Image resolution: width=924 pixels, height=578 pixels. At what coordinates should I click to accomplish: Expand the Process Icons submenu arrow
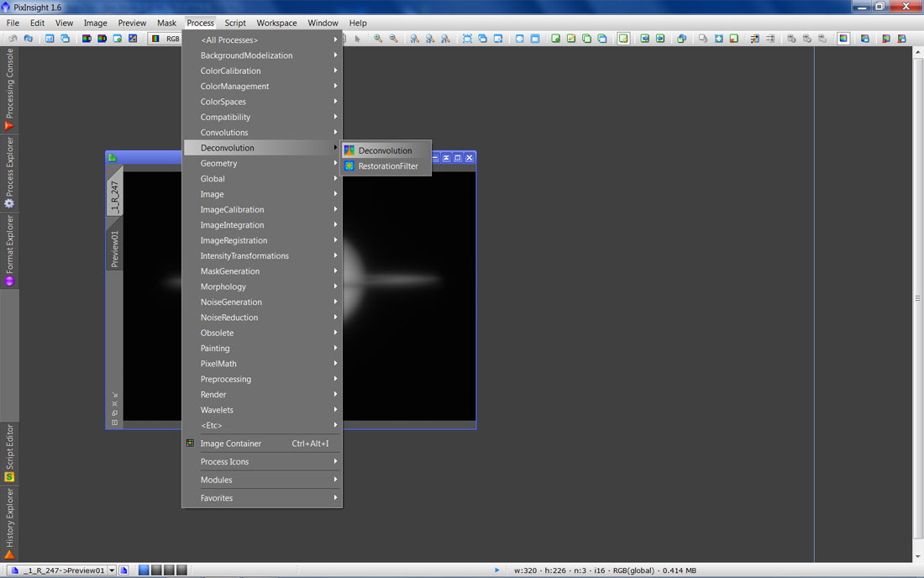coord(335,461)
